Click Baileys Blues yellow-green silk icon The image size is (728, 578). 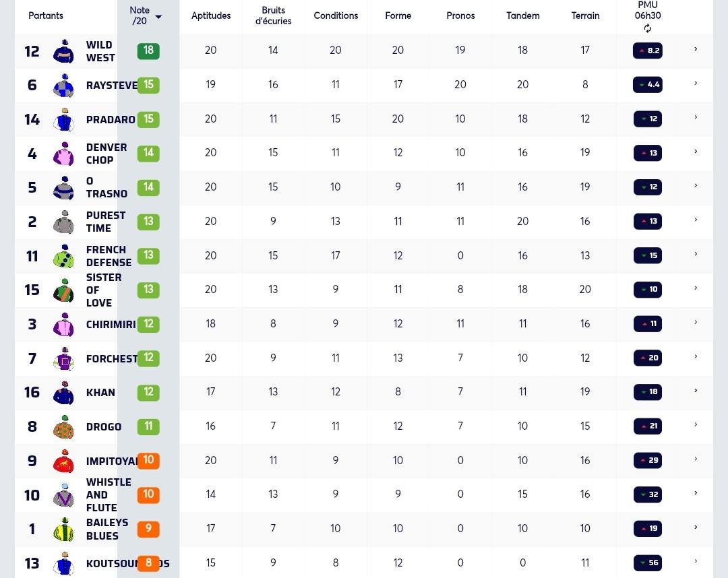point(63,529)
